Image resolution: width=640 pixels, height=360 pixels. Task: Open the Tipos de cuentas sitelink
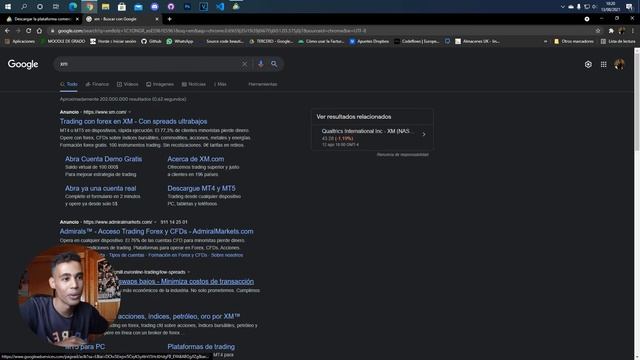(x=127, y=255)
